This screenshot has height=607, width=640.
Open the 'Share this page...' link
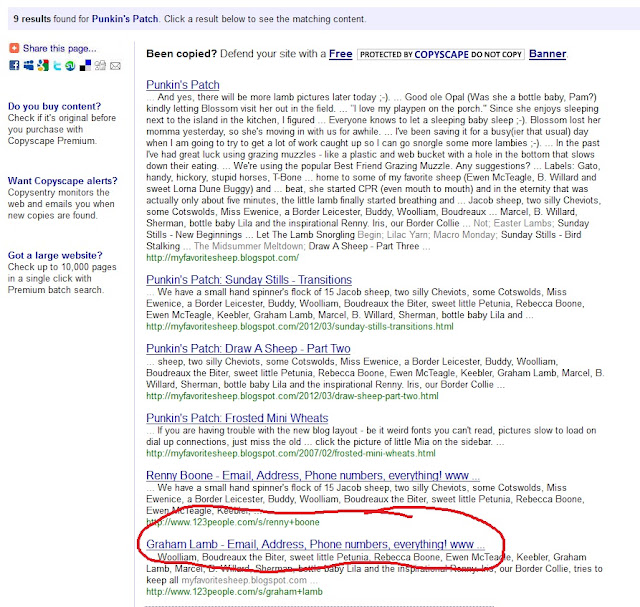(60, 48)
